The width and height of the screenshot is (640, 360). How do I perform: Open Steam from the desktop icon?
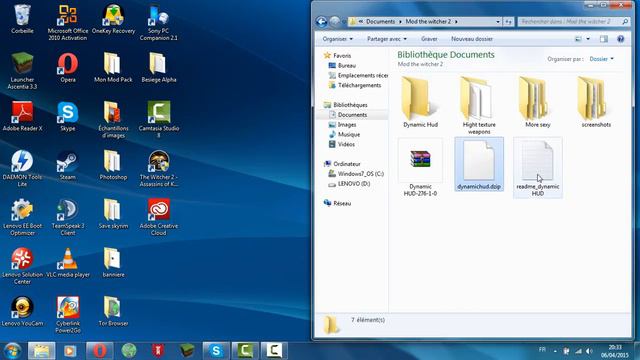pyautogui.click(x=68, y=165)
